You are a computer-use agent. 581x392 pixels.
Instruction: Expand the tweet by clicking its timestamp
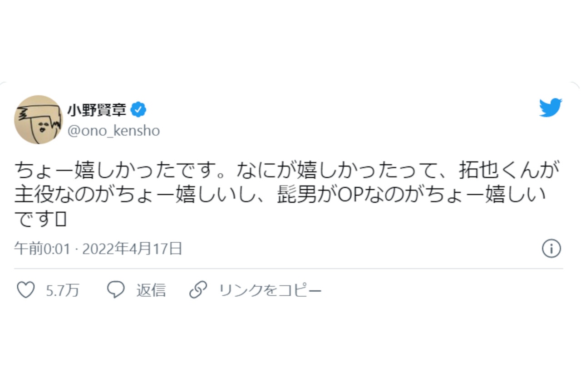coord(98,249)
